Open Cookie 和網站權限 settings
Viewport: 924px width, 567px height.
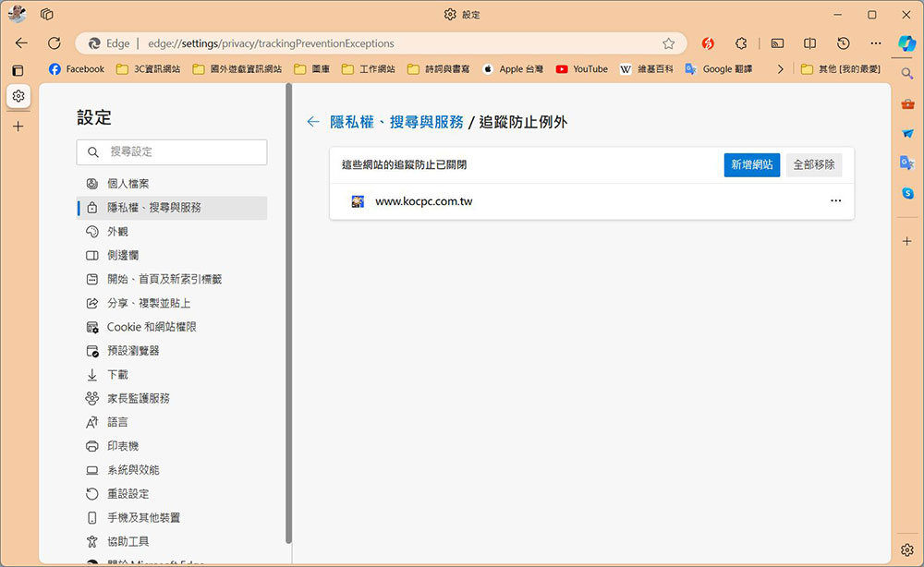click(172, 327)
